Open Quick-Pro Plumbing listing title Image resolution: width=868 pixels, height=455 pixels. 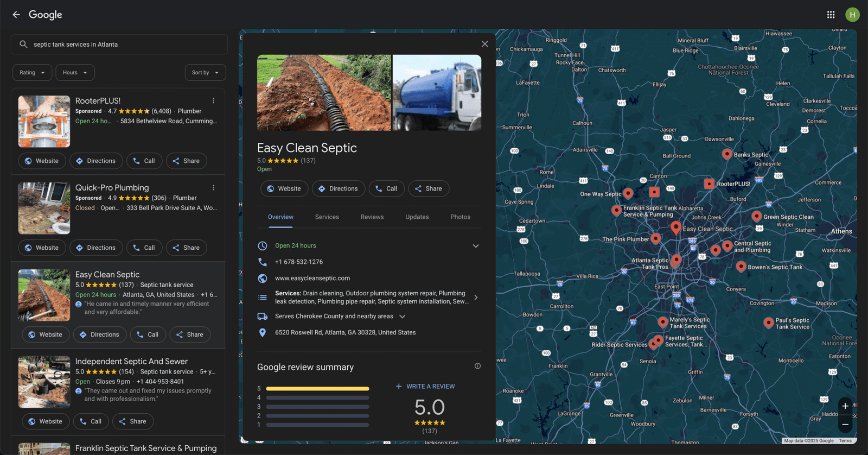(x=112, y=188)
